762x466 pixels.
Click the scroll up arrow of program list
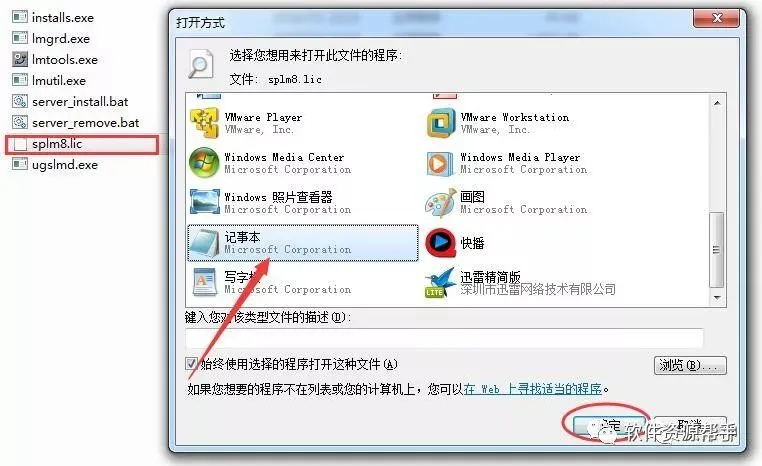(717, 103)
